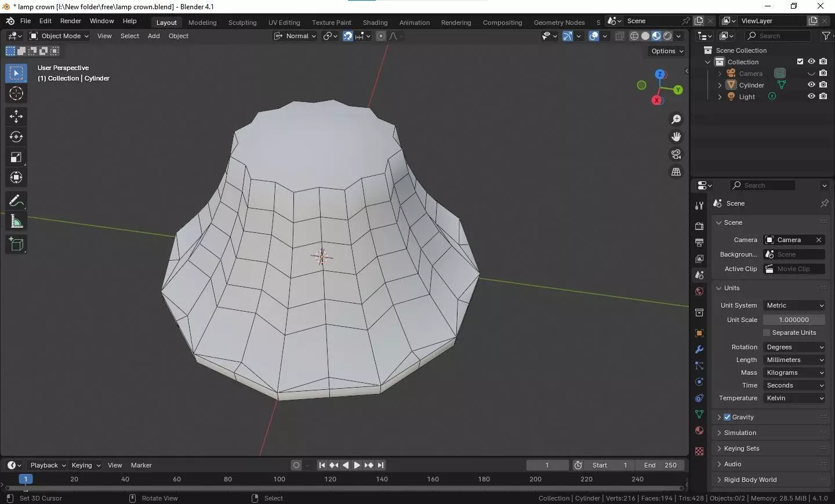Choose the Scale tool
835x504 pixels.
click(x=16, y=157)
